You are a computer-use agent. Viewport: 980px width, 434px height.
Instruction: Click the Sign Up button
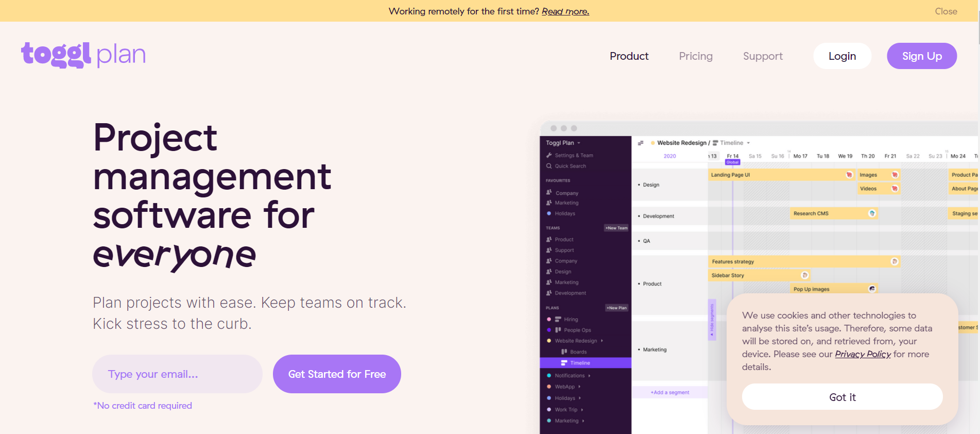pos(922,56)
